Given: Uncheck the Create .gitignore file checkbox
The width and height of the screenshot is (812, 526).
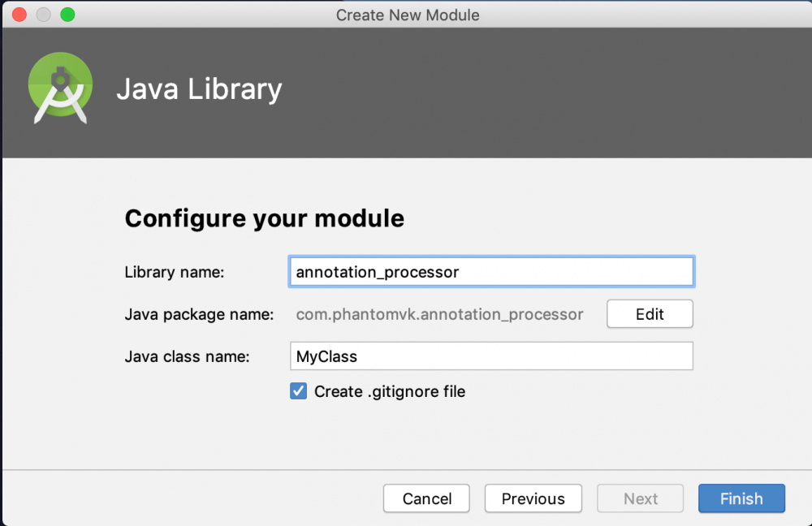Looking at the screenshot, I should [298, 391].
